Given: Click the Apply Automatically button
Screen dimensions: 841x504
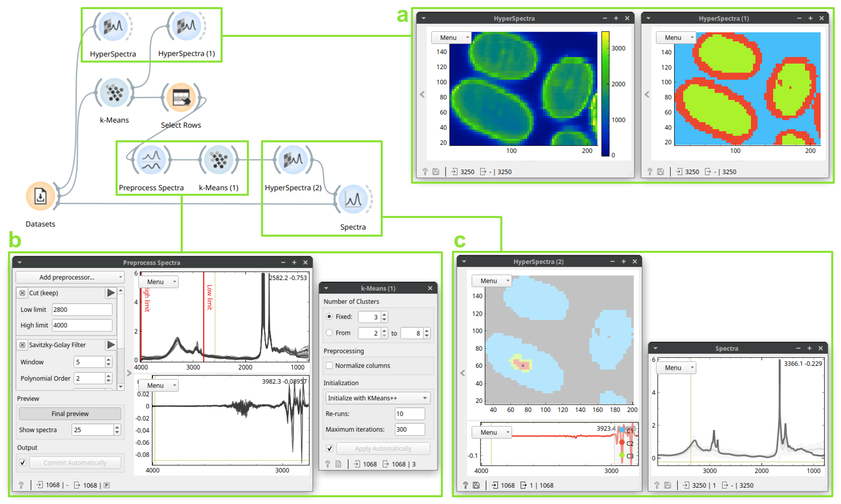Looking at the screenshot, I should 383,449.
